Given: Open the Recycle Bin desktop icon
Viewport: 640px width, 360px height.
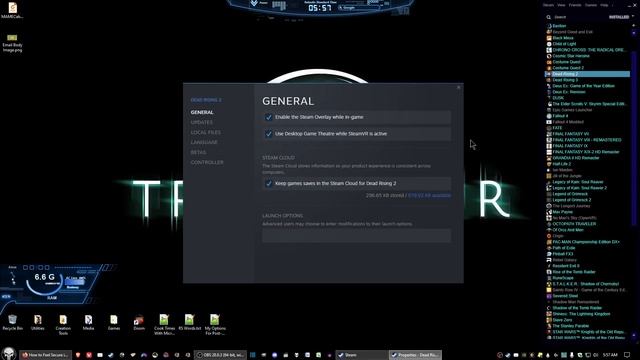Looking at the screenshot, I should pyautogui.click(x=12, y=322).
